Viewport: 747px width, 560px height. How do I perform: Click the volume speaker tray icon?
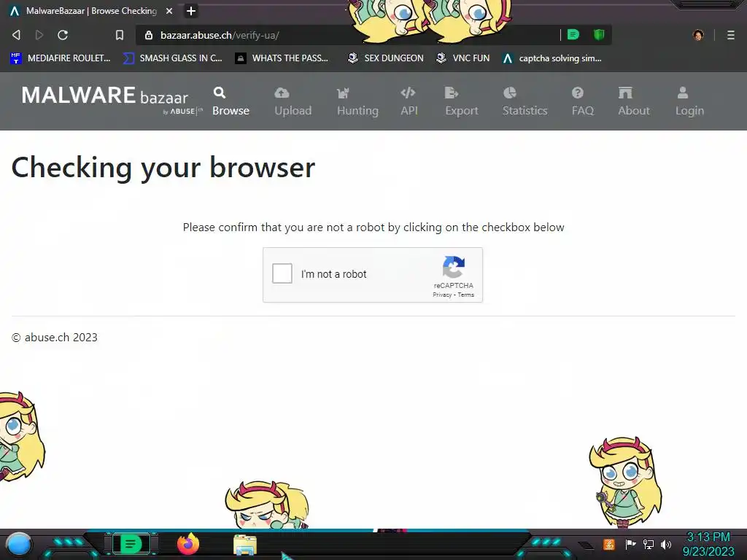pos(666,544)
